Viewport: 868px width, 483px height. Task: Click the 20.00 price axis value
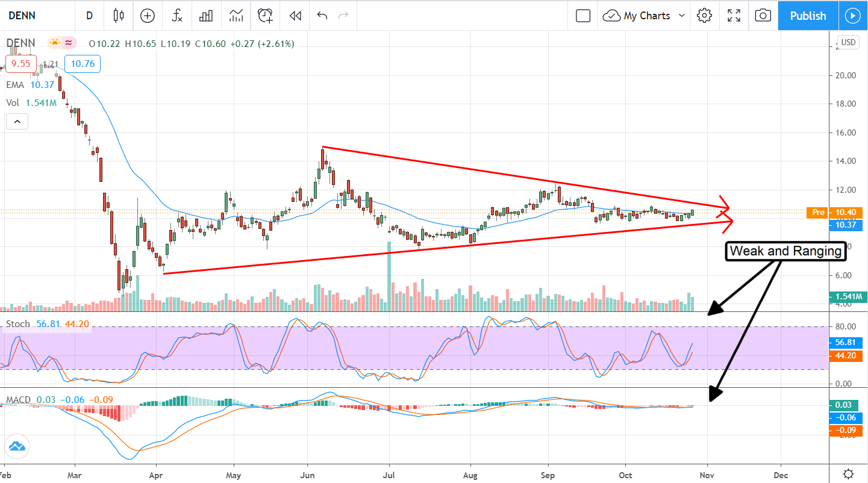tap(845, 75)
